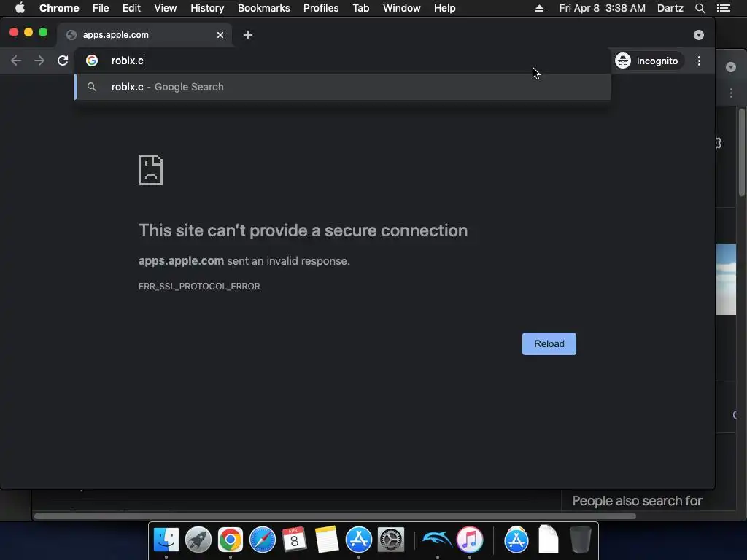
Task: Click the background window's horizontal scrollbar
Action: (x=335, y=516)
